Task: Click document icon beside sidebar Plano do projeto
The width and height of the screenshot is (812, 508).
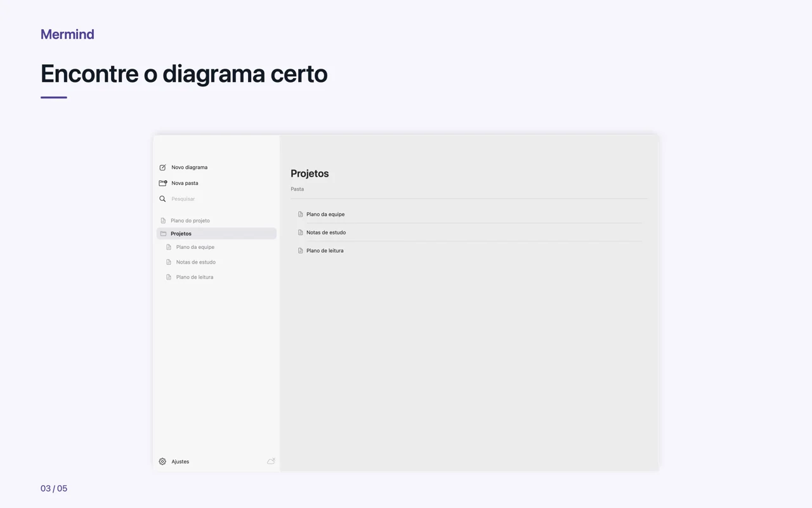Action: coord(163,221)
